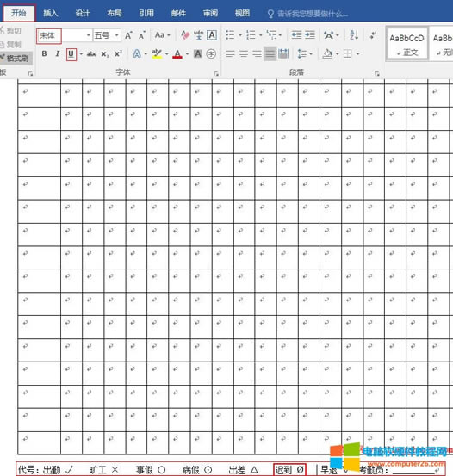Align text right
This screenshot has height=476, width=453.
257,54
